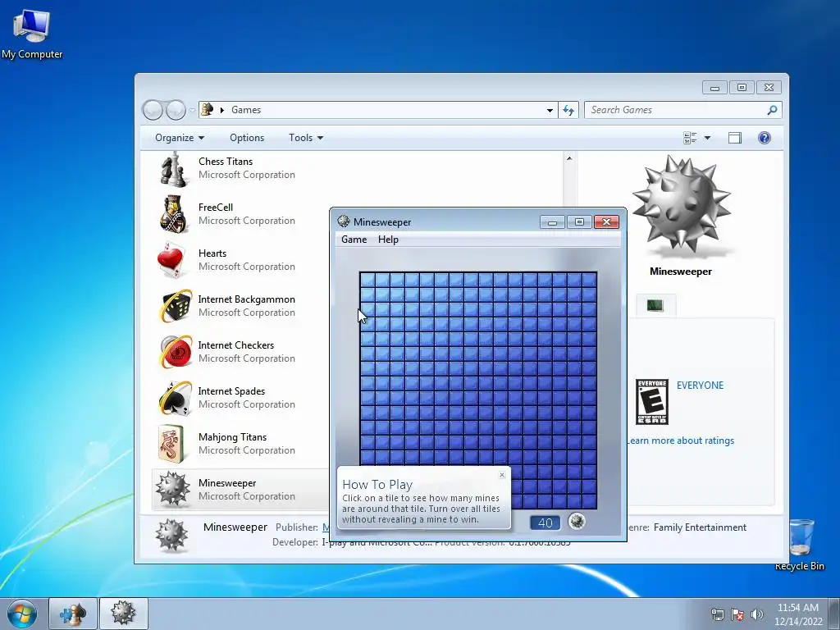
Task: Click the EVERYONE rating link
Action: [700, 386]
